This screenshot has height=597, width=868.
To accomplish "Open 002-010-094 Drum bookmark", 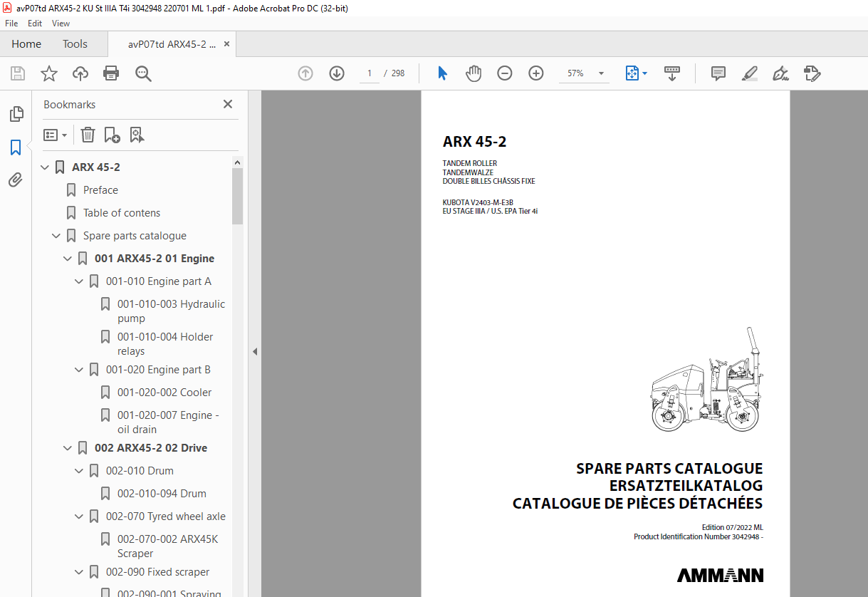I will pos(162,494).
